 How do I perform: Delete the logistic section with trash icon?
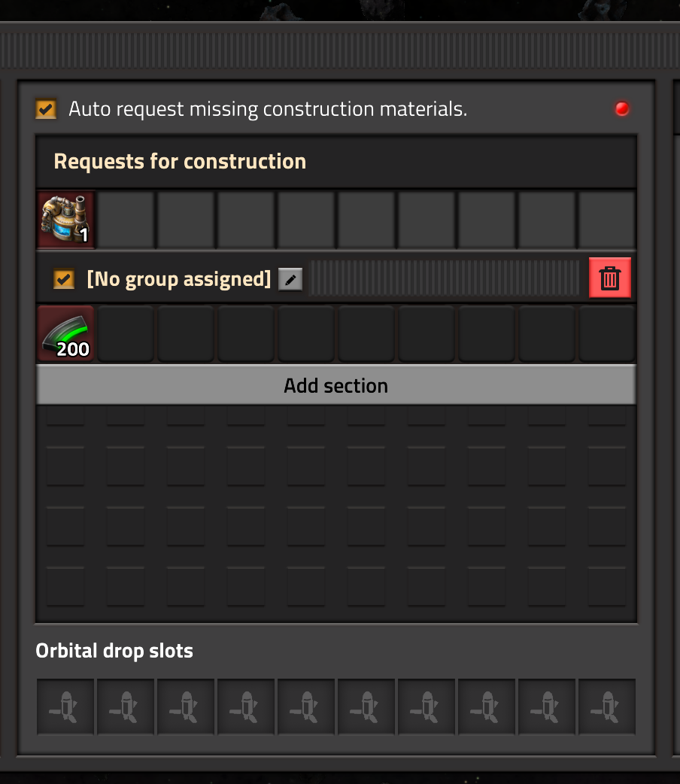[609, 278]
